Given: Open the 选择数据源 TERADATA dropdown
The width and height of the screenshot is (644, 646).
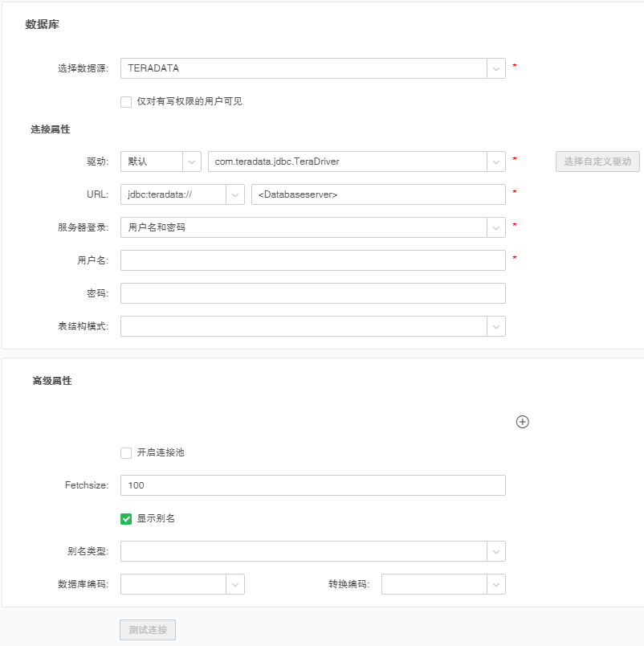Looking at the screenshot, I should pyautogui.click(x=496, y=68).
